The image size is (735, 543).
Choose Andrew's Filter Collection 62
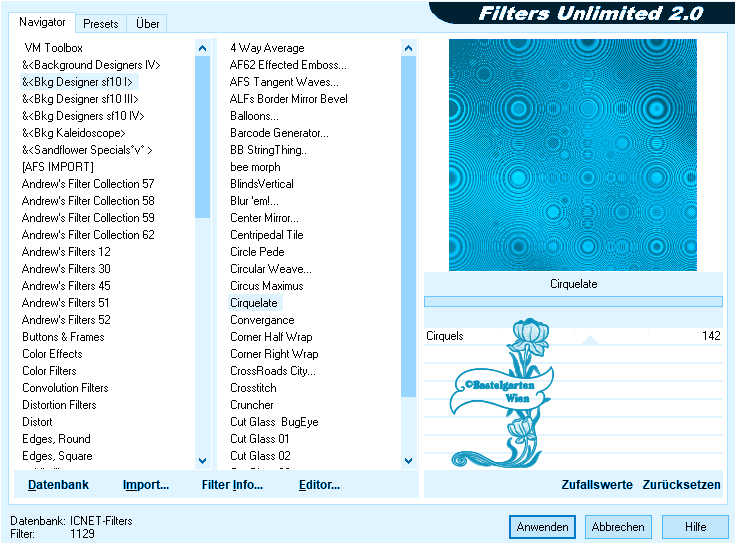pyautogui.click(x=88, y=234)
